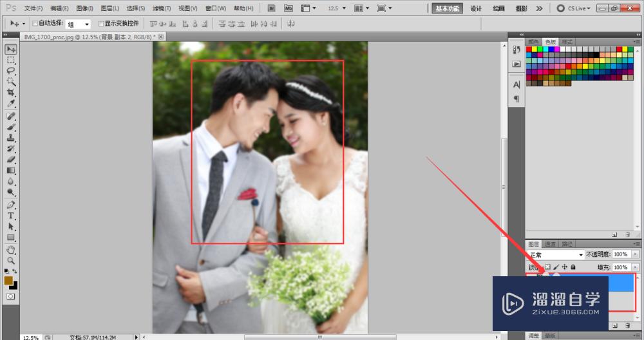Select the Horizontal Type tool

coord(11,216)
